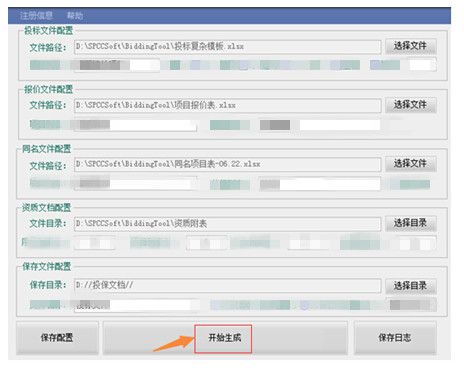Viewport: 464px width, 370px height.
Task: Focus the 项目报价表.xlsx file path field
Action: [227, 105]
